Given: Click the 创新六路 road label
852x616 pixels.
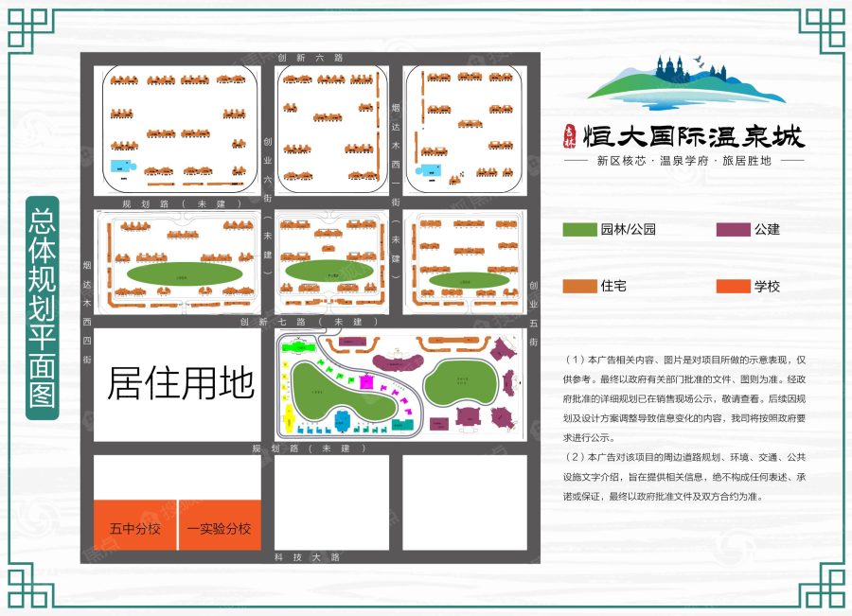Looking at the screenshot, I should [x=311, y=58].
